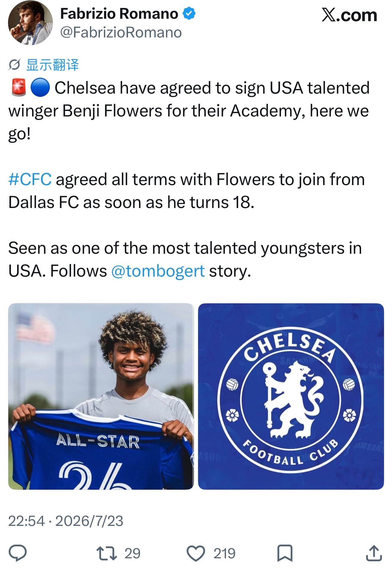The height and width of the screenshot is (577, 392).
Task: Open Fabrizio Romano display name
Action: pos(119,14)
